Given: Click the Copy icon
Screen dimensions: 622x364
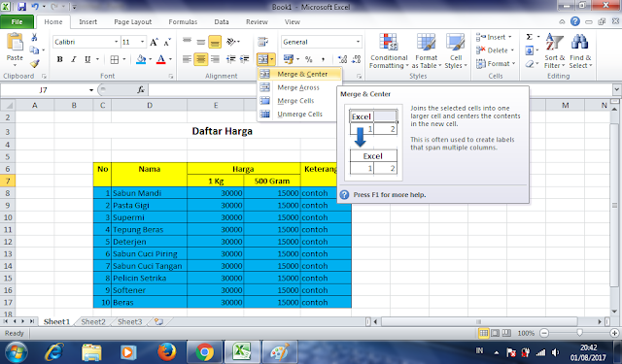Looking at the screenshot, I should (x=35, y=50).
